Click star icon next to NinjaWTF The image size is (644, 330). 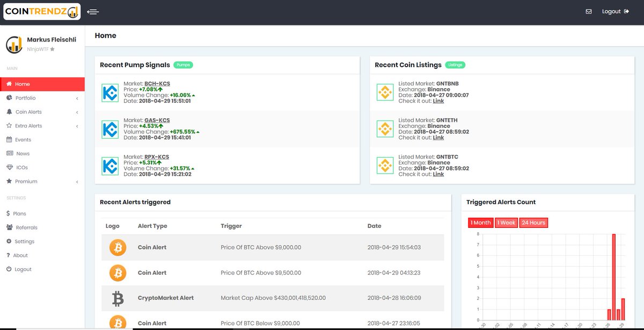click(52, 49)
